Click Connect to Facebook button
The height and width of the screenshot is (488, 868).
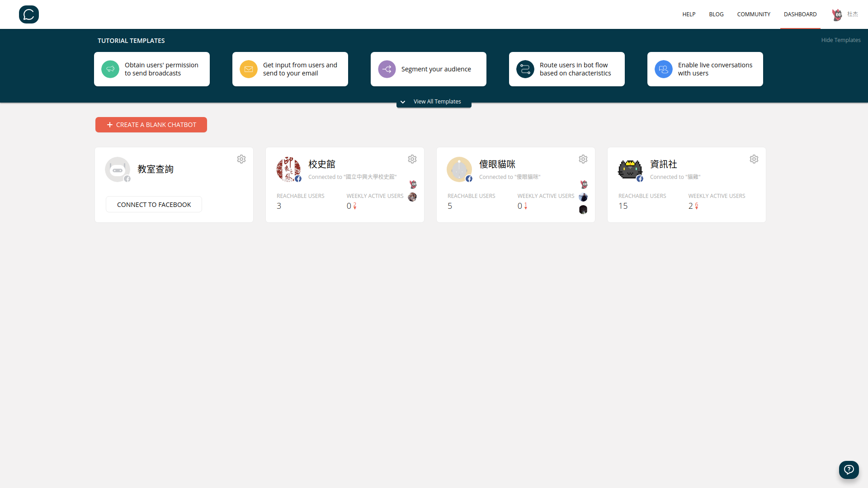click(154, 205)
